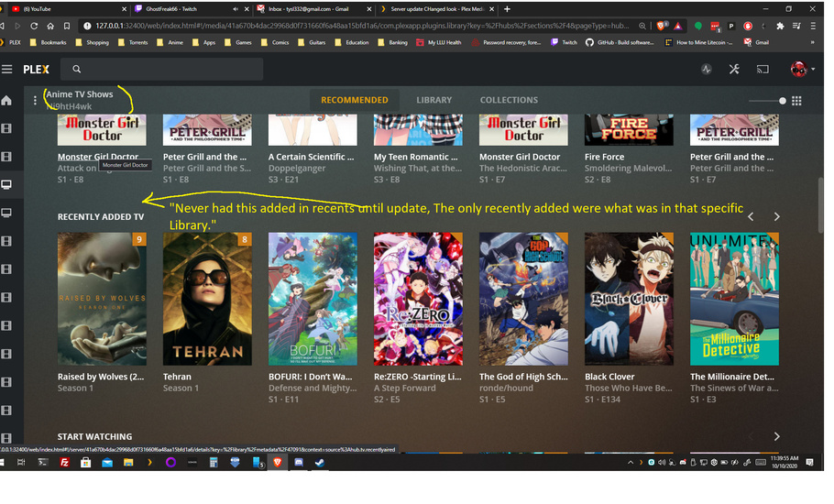
Task: Open the Re:ZERO poster thumbnail
Action: coord(418,299)
